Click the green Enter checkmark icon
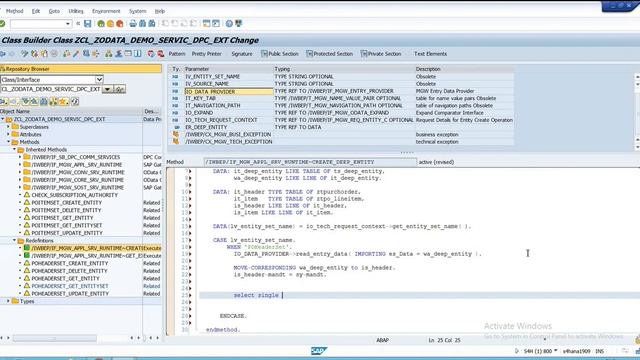This screenshot has width=640, height=360. (x=2, y=24)
